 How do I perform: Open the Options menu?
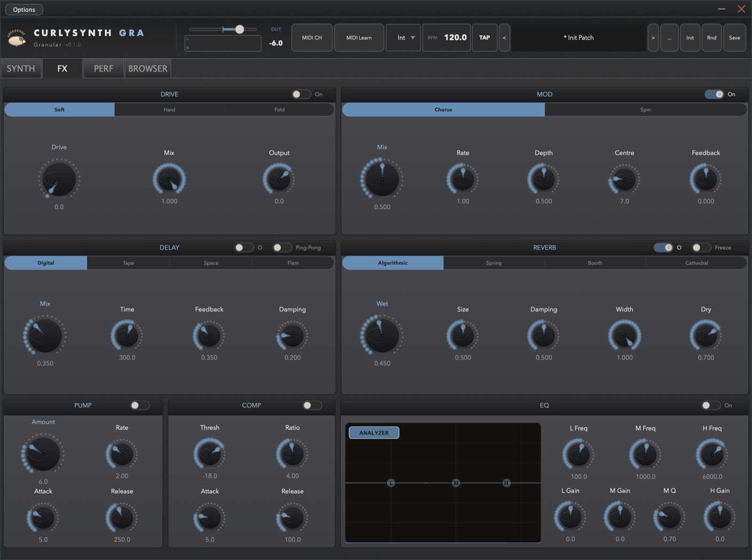24,9
